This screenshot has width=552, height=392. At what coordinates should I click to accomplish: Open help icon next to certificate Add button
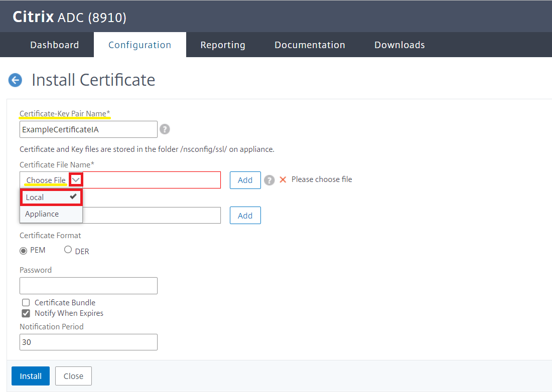269,180
